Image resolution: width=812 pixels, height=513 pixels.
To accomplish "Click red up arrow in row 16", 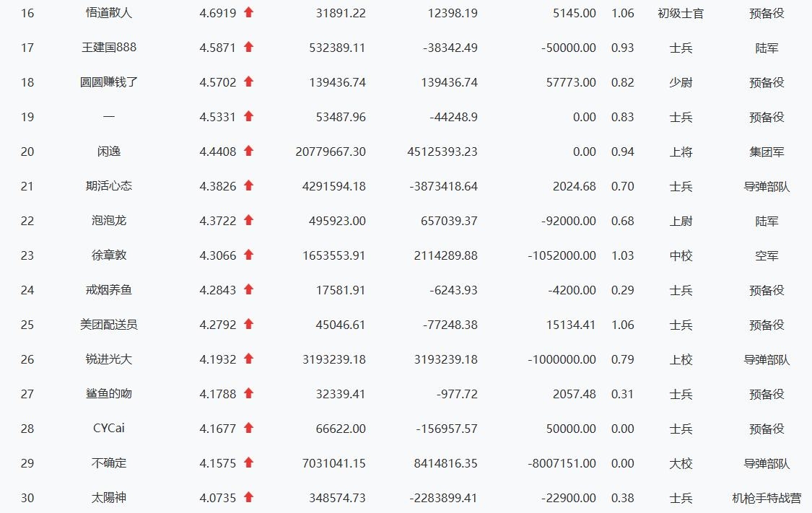I will coord(248,12).
